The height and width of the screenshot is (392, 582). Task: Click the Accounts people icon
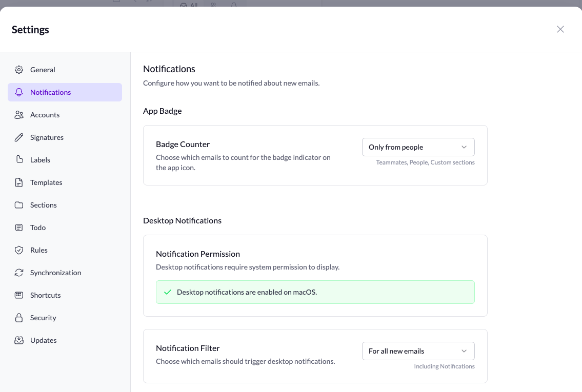point(19,115)
